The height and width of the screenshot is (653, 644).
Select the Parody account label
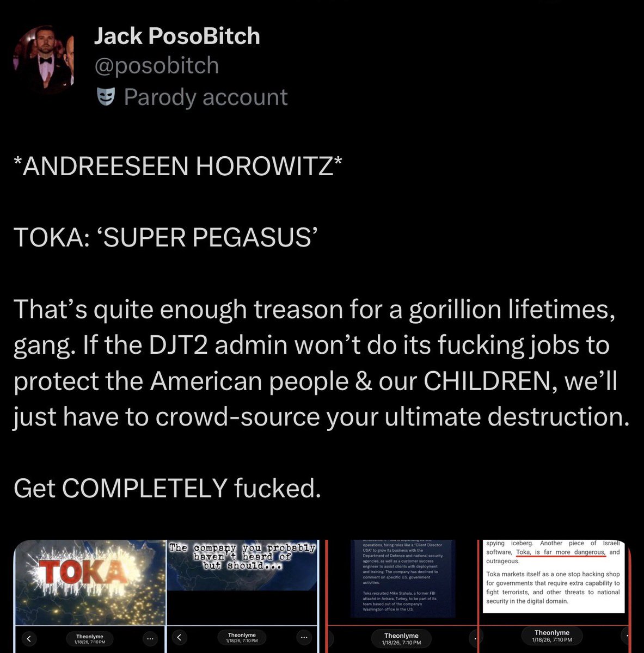[206, 97]
